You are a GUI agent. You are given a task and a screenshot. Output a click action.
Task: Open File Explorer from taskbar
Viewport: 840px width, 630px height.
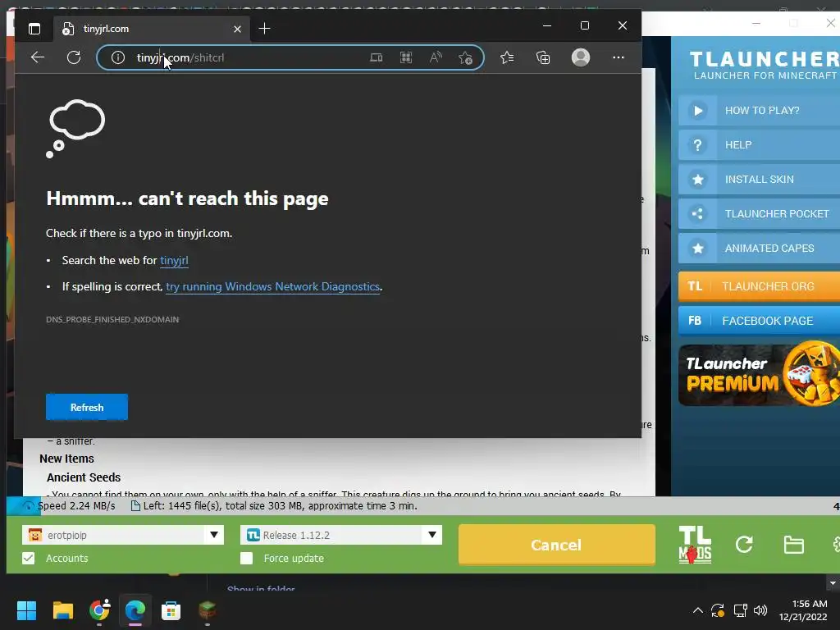point(62,610)
